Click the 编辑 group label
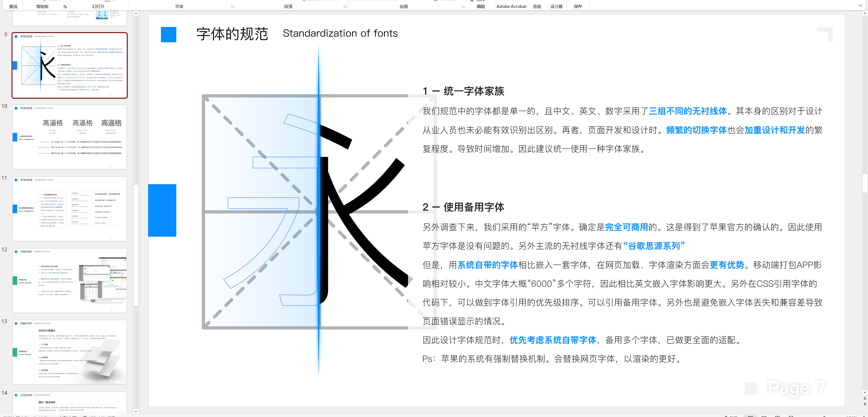 click(x=481, y=6)
